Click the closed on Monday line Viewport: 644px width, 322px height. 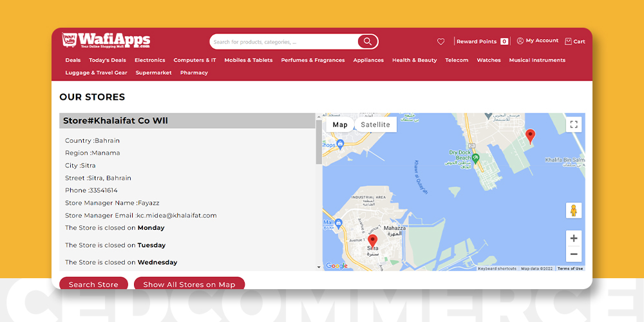click(115, 228)
